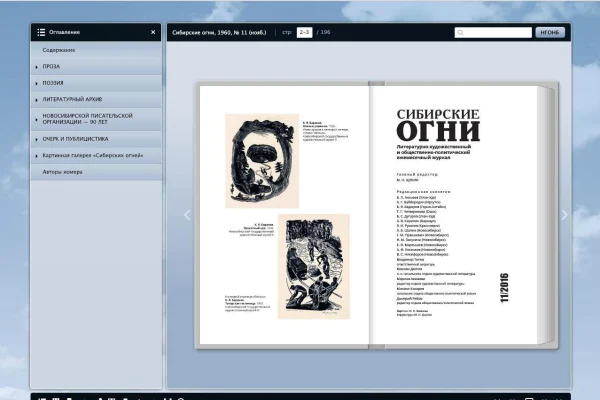Click the lower engraving on the left page
Viewport: 600px width, 400px height.
[x=314, y=266]
